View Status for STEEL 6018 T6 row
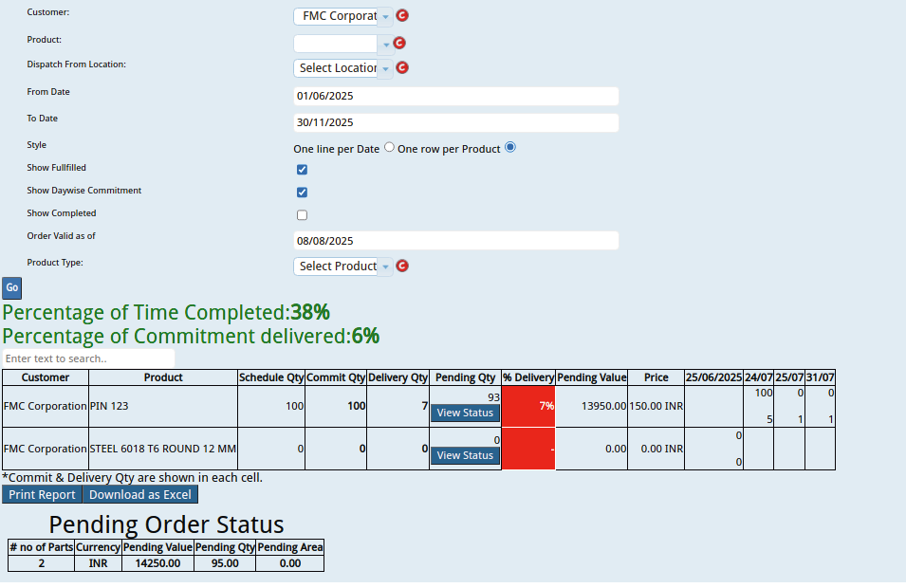This screenshot has width=906, height=588. click(x=465, y=455)
